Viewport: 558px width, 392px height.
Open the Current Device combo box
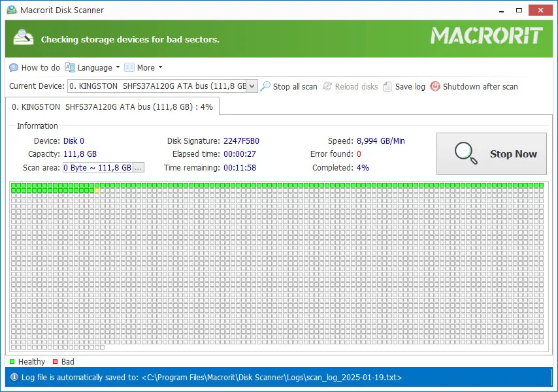pyautogui.click(x=163, y=86)
